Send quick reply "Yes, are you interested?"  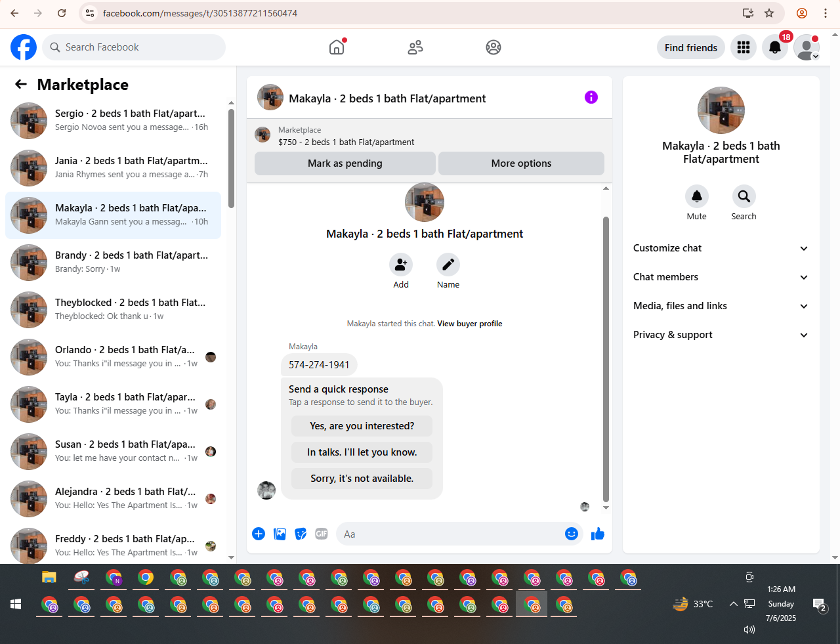[362, 426]
